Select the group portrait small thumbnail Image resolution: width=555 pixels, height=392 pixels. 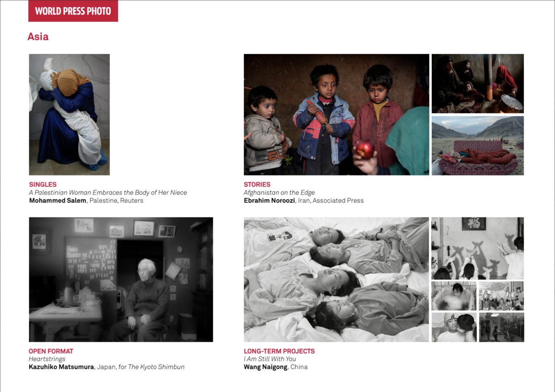pyautogui.click(x=501, y=296)
